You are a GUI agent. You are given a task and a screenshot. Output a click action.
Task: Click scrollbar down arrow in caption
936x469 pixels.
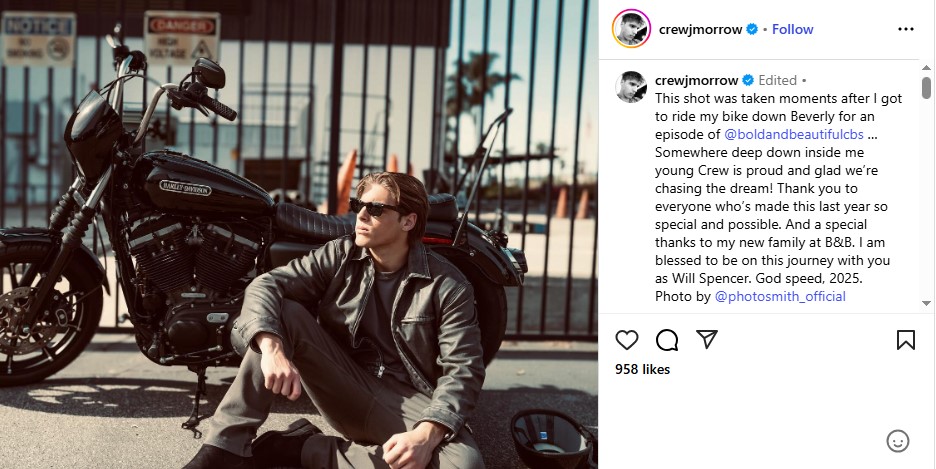tap(926, 303)
